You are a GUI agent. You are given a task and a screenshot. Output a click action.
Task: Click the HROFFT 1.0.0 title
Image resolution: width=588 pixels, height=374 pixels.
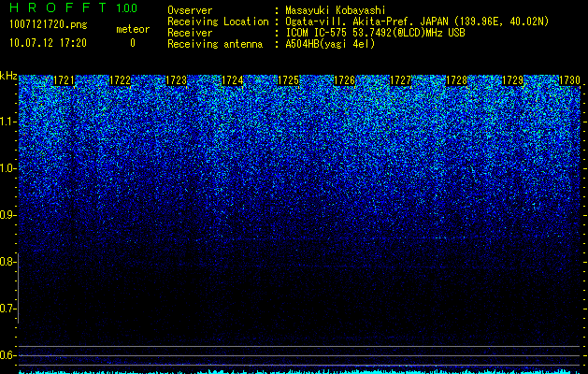[x=73, y=7]
